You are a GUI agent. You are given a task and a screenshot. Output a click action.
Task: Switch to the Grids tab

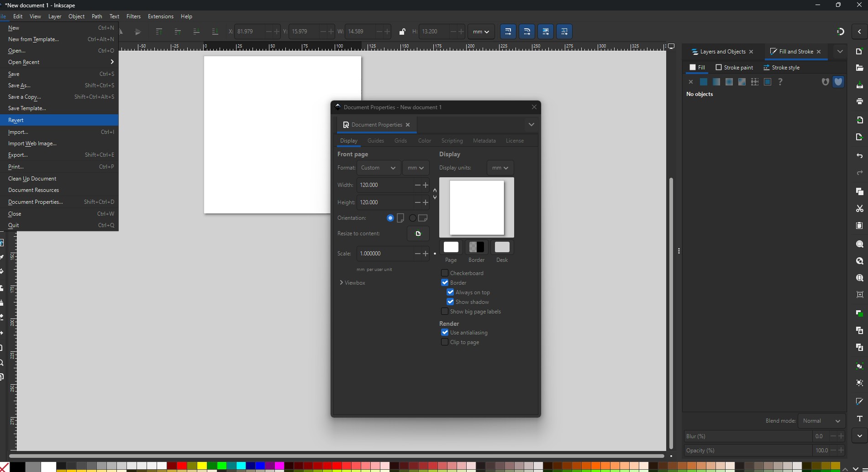400,141
